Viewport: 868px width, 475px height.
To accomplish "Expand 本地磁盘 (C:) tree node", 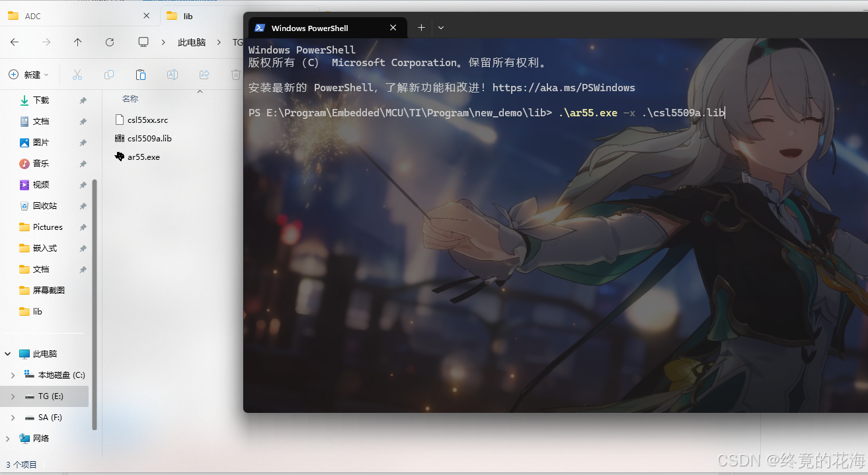I will 13,375.
